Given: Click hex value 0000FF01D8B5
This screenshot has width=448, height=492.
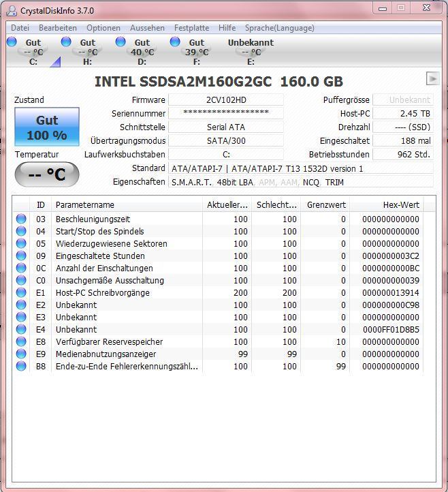Looking at the screenshot, I should tap(391, 329).
